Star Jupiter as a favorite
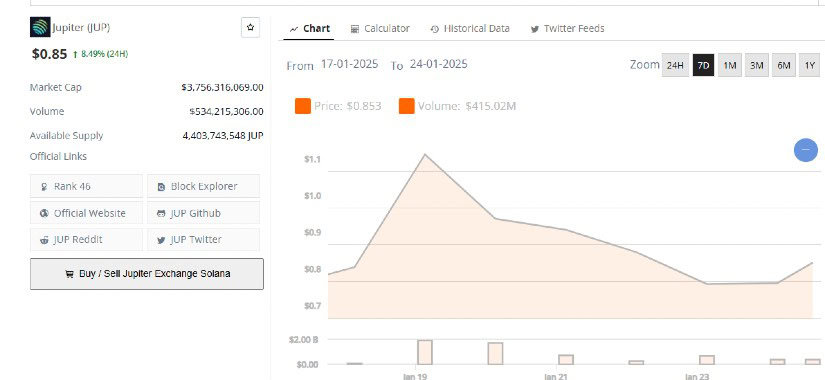This screenshot has height=380, width=825. coord(250,27)
